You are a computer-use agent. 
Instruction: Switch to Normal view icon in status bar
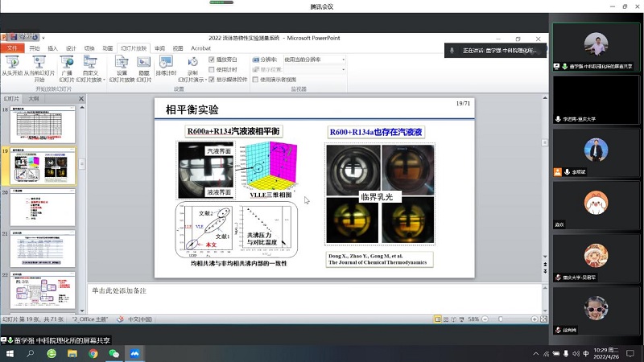pyautogui.click(x=438, y=319)
